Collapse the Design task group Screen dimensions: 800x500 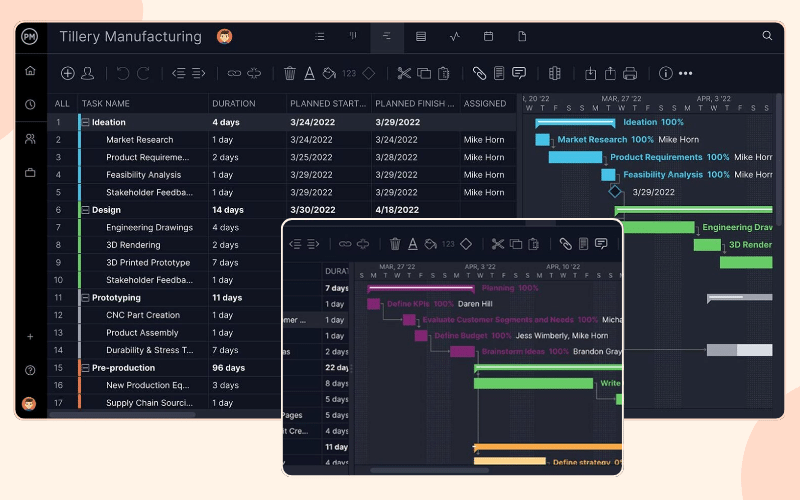coord(86,210)
